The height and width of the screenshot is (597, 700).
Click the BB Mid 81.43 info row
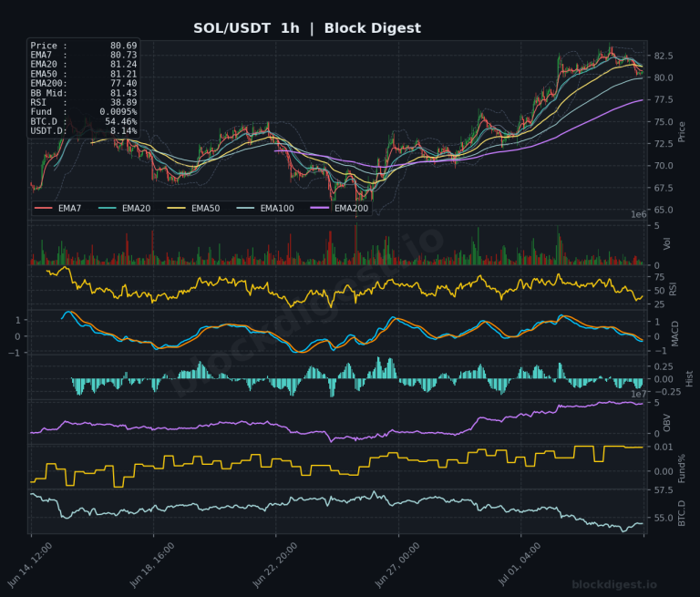[84, 93]
